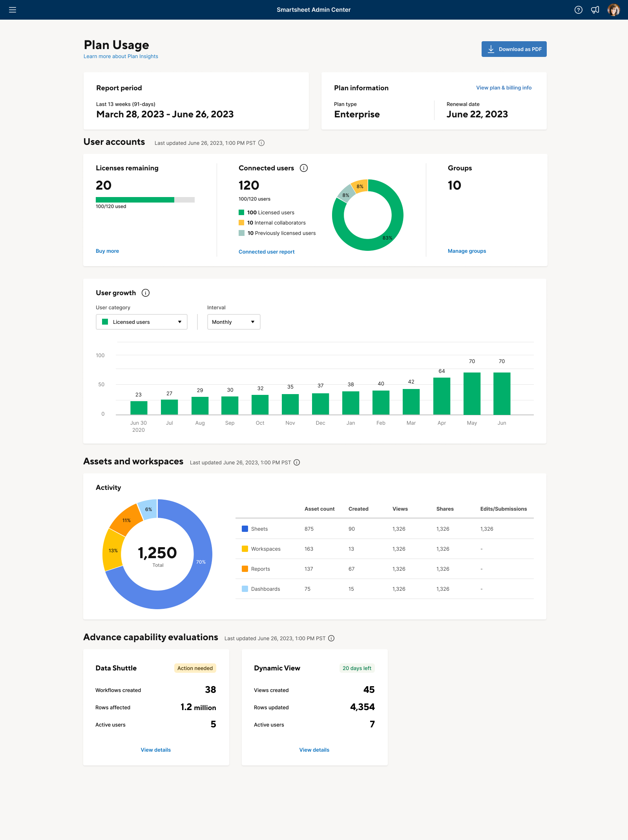This screenshot has width=628, height=840.
Task: Click the licenses used progress bar
Action: click(x=145, y=200)
